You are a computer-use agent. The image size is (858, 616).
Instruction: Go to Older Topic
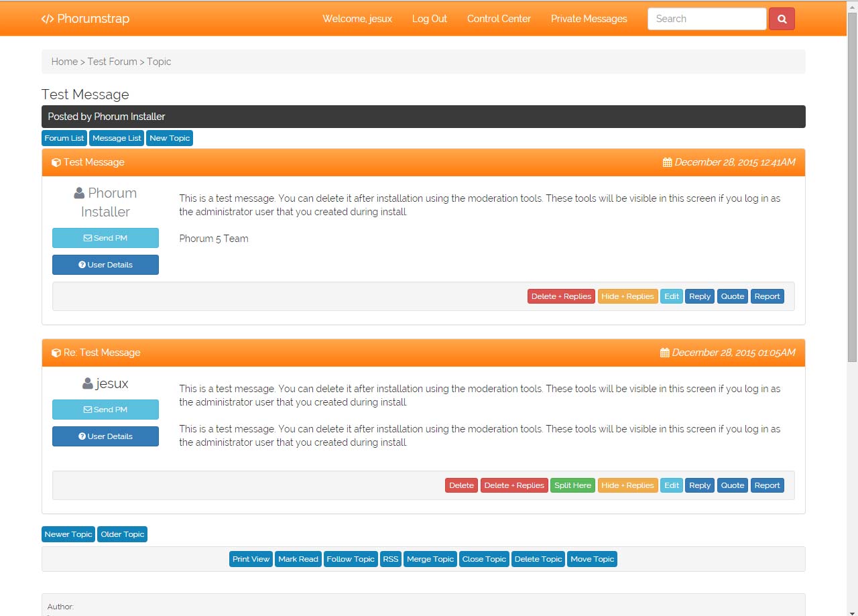(123, 534)
